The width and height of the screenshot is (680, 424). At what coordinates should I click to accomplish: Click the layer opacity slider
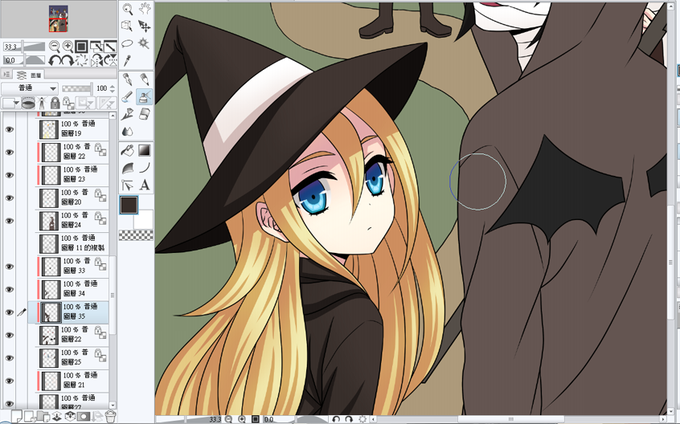coord(76,88)
